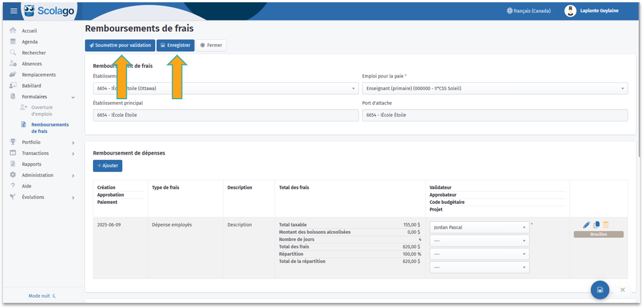
Task: Open the hamburger menu icon
Action: click(x=14, y=11)
